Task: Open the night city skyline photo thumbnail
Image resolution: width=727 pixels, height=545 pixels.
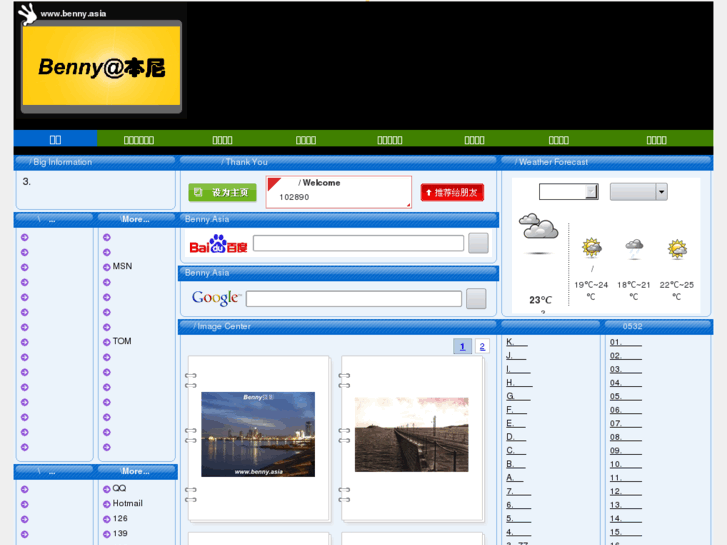Action: (258, 434)
